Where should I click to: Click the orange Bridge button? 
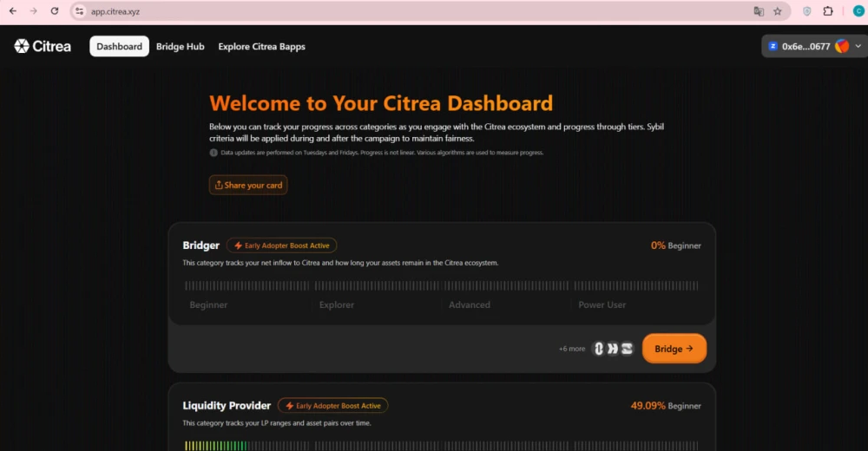point(674,349)
